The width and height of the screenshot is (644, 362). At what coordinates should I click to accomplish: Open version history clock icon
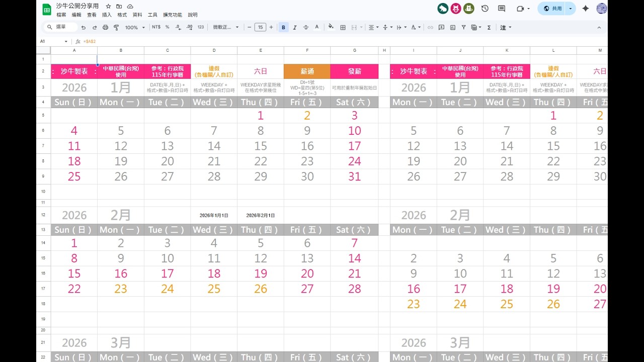point(485,9)
